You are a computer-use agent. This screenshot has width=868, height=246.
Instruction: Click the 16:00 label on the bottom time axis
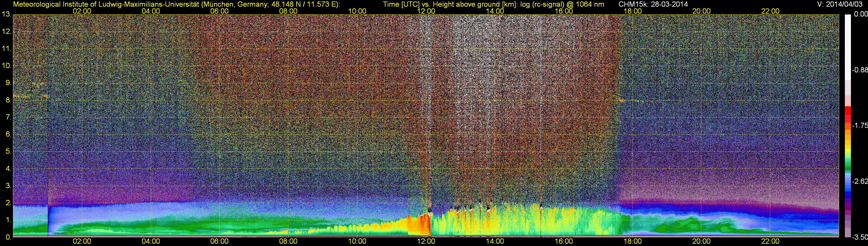564,241
